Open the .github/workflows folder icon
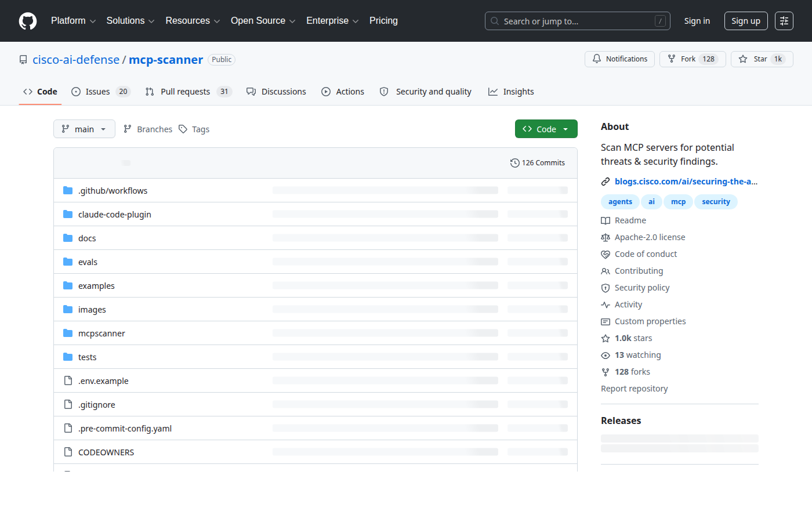 pos(68,190)
